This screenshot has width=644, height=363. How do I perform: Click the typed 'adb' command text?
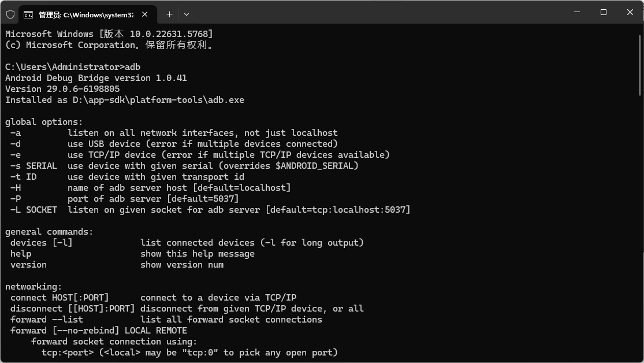coord(133,67)
